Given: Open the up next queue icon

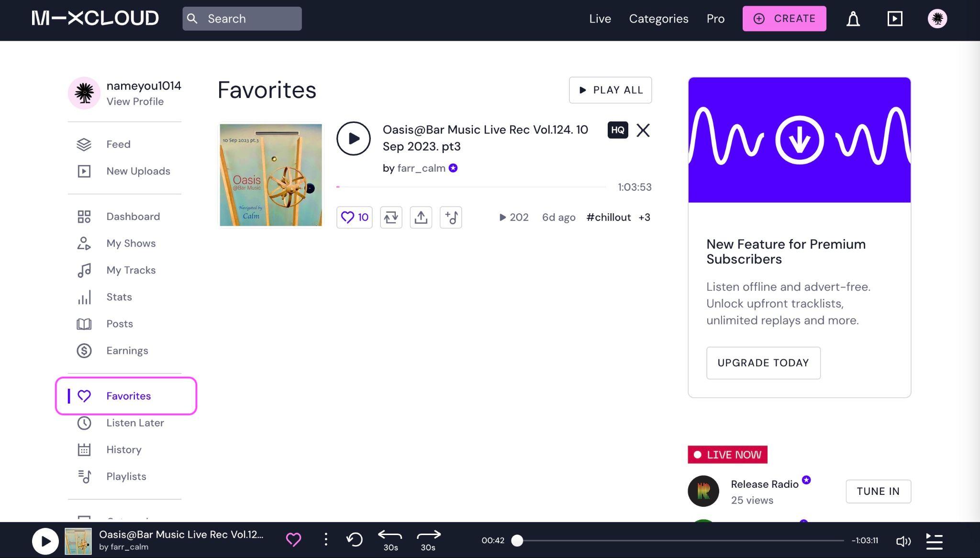Looking at the screenshot, I should click(934, 541).
